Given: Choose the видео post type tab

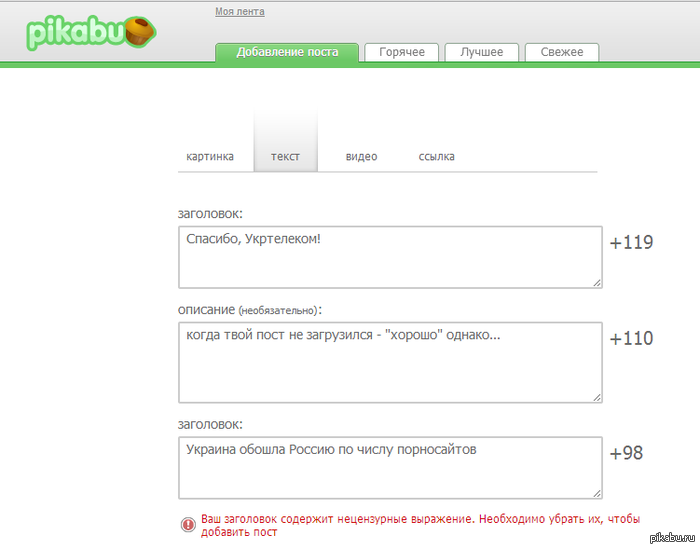Looking at the screenshot, I should tap(362, 157).
